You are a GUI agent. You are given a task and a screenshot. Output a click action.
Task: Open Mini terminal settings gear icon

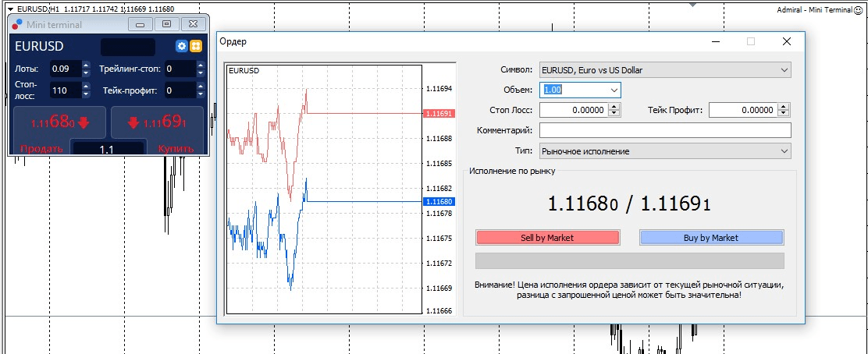coord(182,47)
